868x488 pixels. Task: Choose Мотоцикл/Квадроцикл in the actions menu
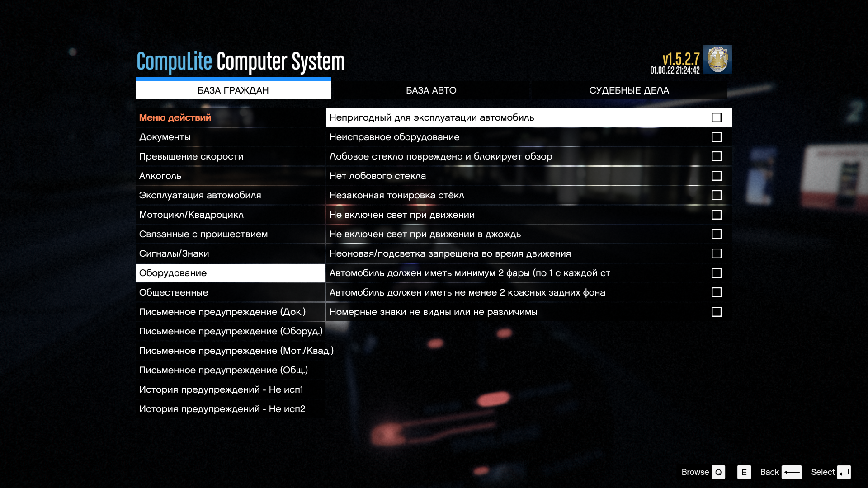pos(191,215)
